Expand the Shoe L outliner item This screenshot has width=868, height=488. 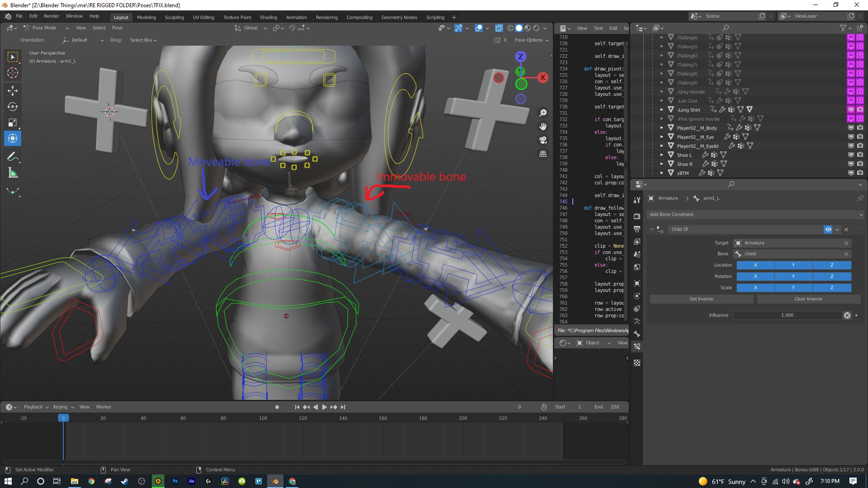coord(661,155)
